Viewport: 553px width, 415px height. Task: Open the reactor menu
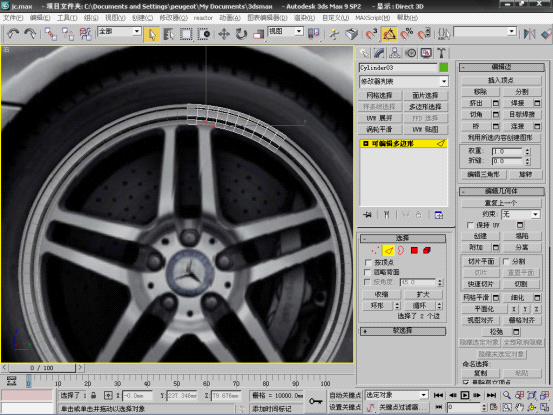point(203,18)
